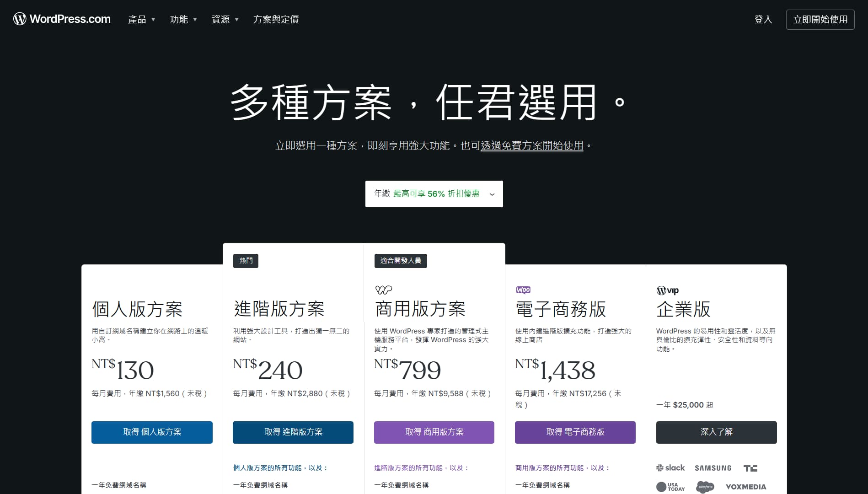Viewport: 868px width, 494px height.
Task: Click the 立即開始使用 button
Action: coord(820,19)
